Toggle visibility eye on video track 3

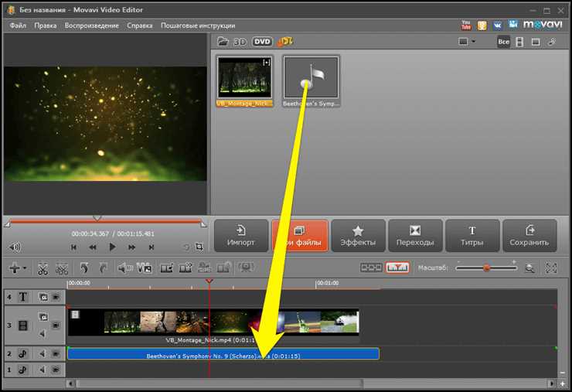(56, 325)
